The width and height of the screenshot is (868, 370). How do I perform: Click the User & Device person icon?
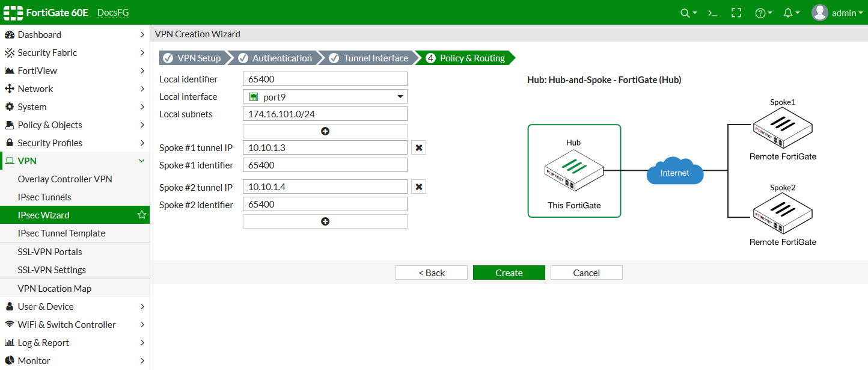pos(9,306)
